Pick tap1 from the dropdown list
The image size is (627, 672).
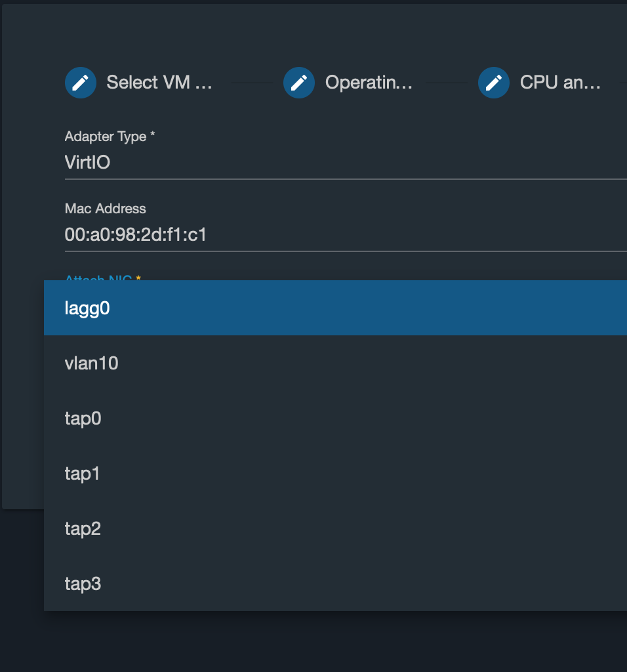click(335, 473)
